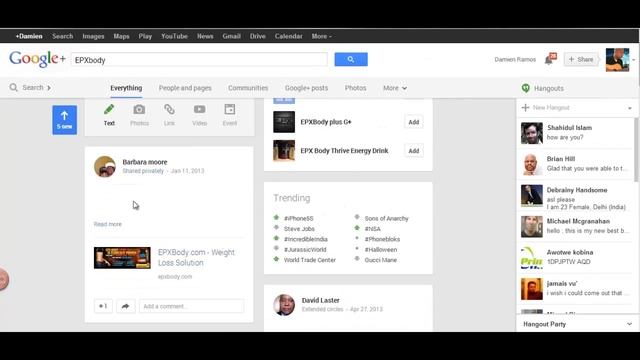Click Barbara moore's name link
This screenshot has height=360, width=640.
(x=145, y=162)
